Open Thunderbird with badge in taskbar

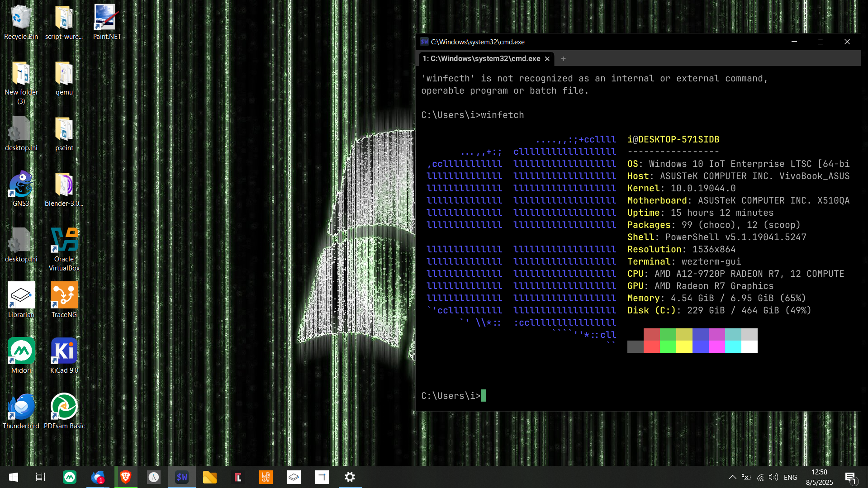click(98, 477)
